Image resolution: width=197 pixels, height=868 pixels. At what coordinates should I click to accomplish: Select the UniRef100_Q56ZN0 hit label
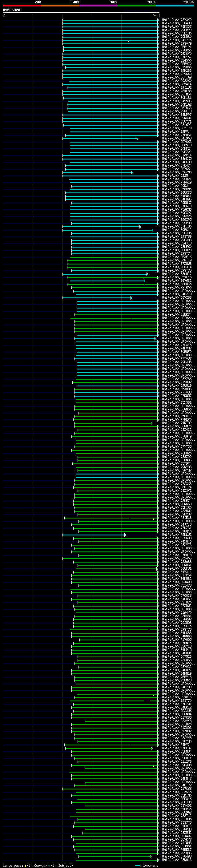click(x=177, y=172)
